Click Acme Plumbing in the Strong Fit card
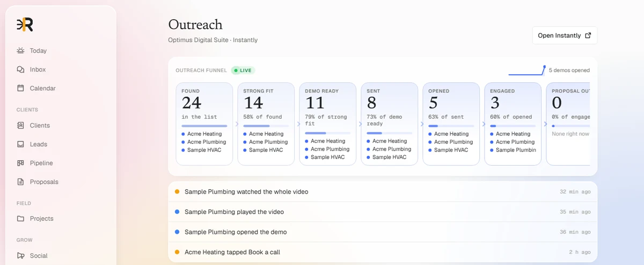 pos(268,142)
